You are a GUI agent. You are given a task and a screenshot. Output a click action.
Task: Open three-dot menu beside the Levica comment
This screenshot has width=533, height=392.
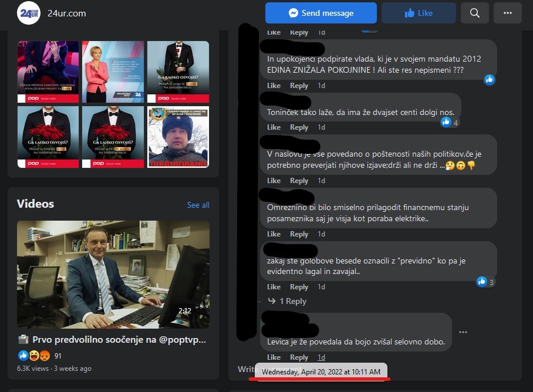coord(463,332)
